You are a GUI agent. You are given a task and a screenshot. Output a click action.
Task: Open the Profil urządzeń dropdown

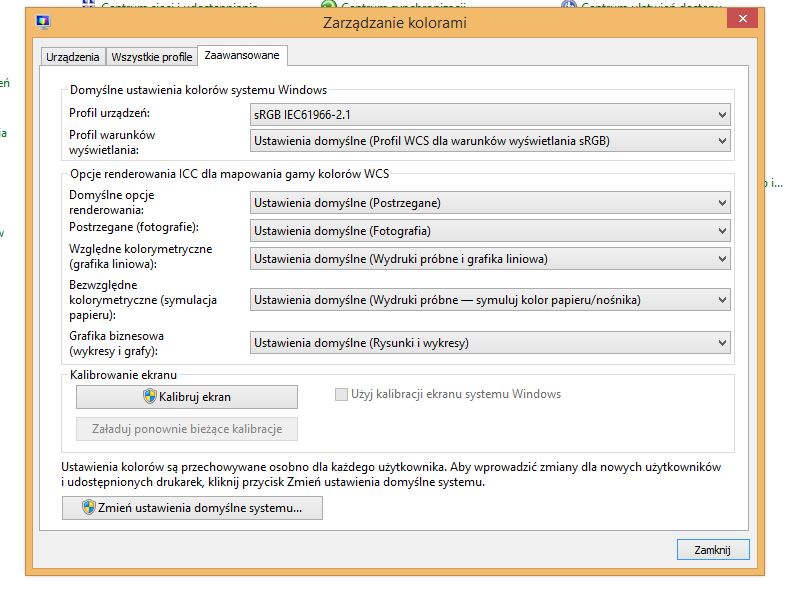pos(490,115)
